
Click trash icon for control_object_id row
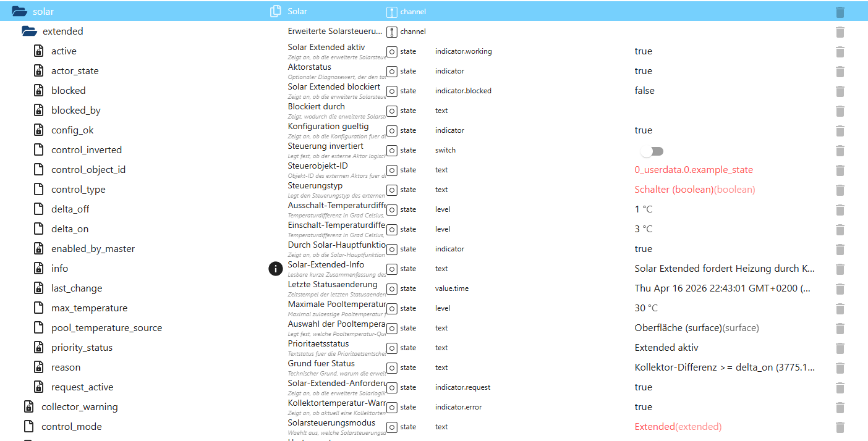840,170
